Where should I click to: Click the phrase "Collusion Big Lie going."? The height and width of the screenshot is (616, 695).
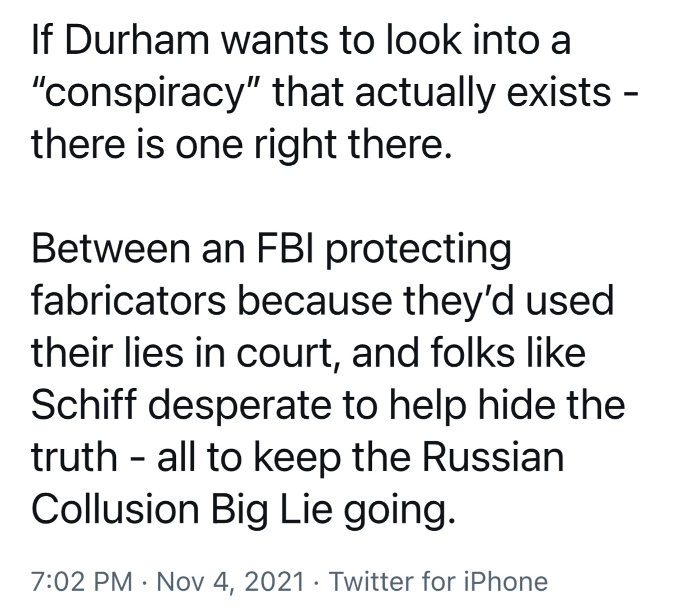pyautogui.click(x=241, y=510)
